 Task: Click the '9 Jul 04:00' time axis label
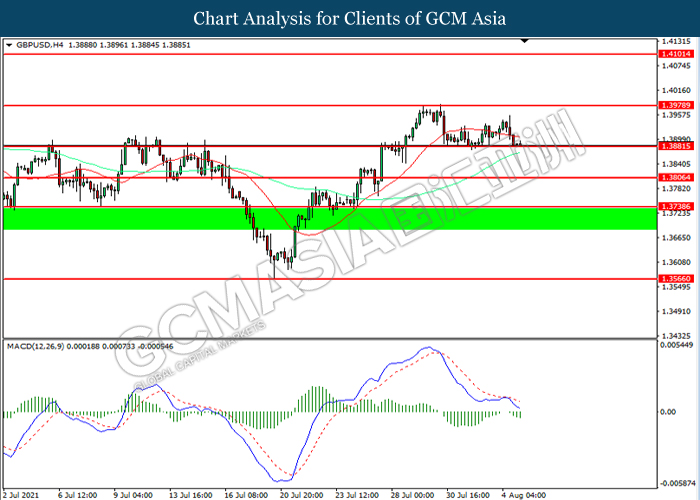pyautogui.click(x=133, y=495)
